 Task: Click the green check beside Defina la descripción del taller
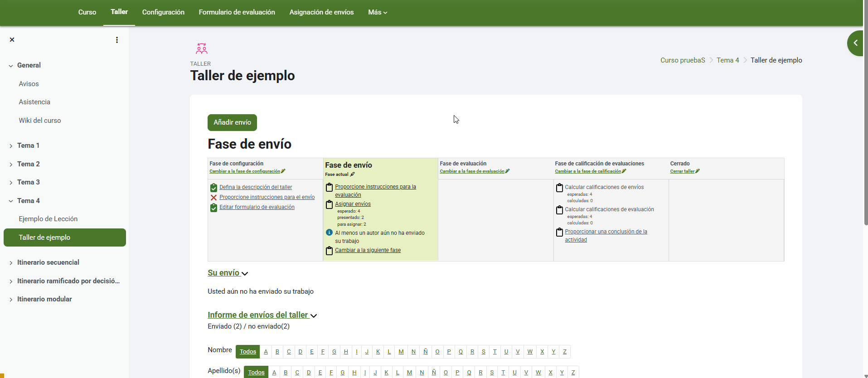(x=213, y=187)
